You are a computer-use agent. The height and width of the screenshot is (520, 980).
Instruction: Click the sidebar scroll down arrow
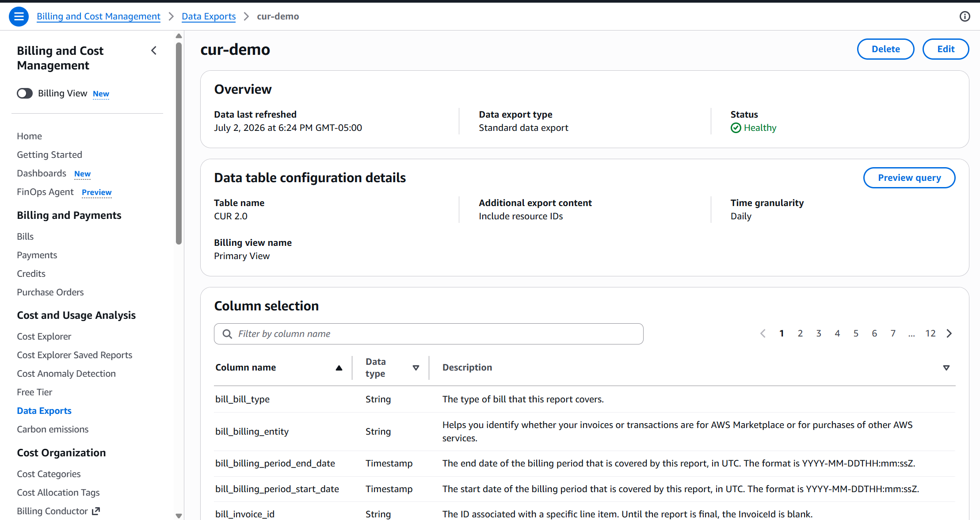(179, 516)
